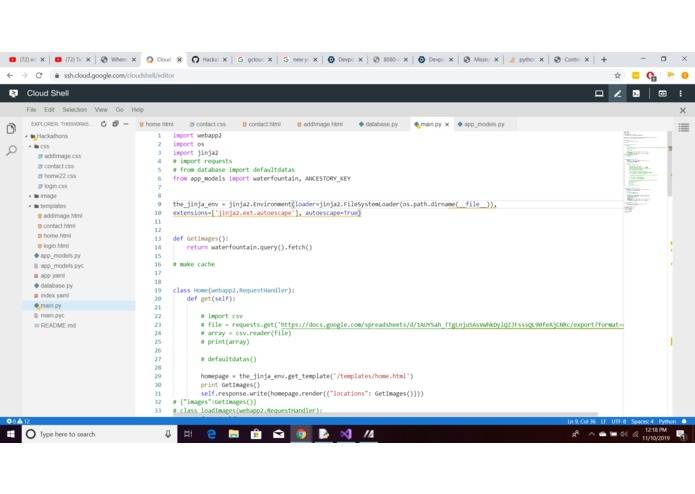
Task: Open README.md in the file tree
Action: point(58,326)
